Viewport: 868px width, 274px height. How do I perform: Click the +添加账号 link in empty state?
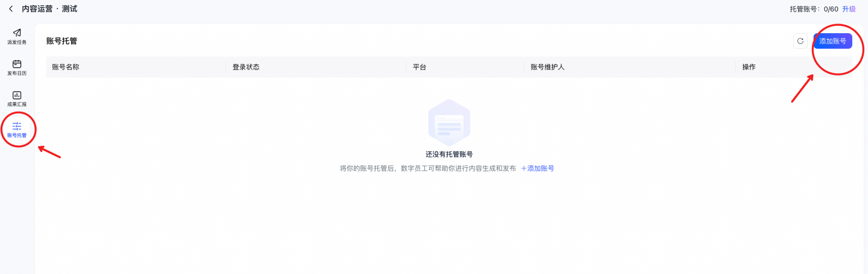(537, 168)
